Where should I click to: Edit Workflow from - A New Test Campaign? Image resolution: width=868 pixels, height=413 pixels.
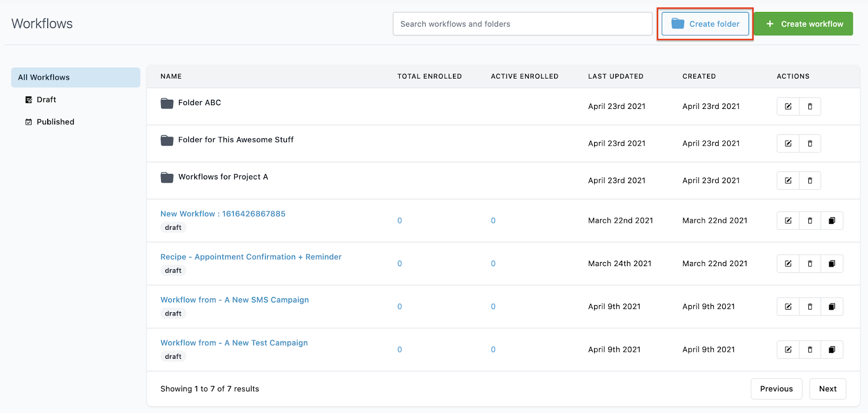click(788, 350)
